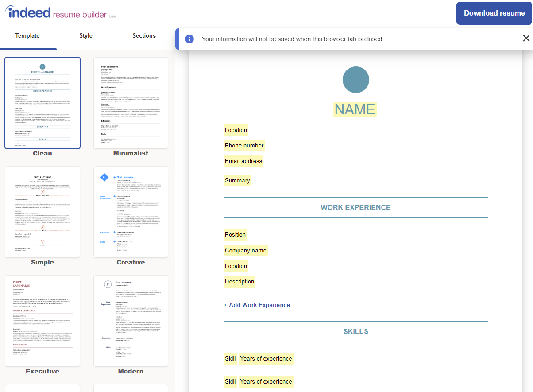Click the Modern template label
Screen dimensions: 533x392
coord(131,372)
